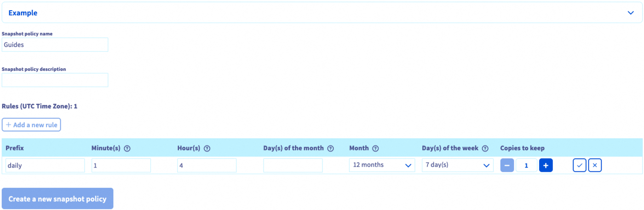
Task: Increase copies to keep with plus button
Action: pyautogui.click(x=546, y=165)
